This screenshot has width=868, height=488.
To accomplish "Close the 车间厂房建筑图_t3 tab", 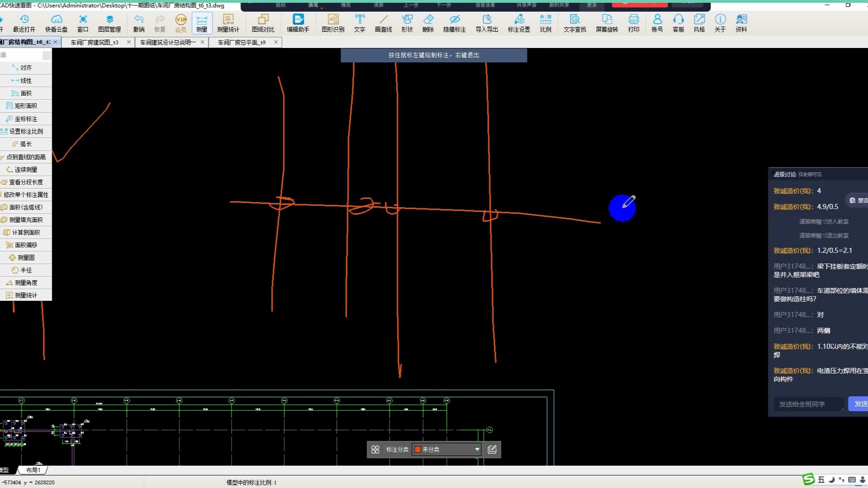I will 129,42.
